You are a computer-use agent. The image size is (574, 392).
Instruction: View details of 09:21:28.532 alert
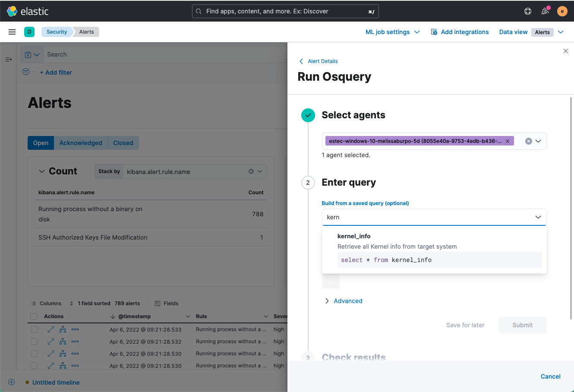(x=51, y=341)
